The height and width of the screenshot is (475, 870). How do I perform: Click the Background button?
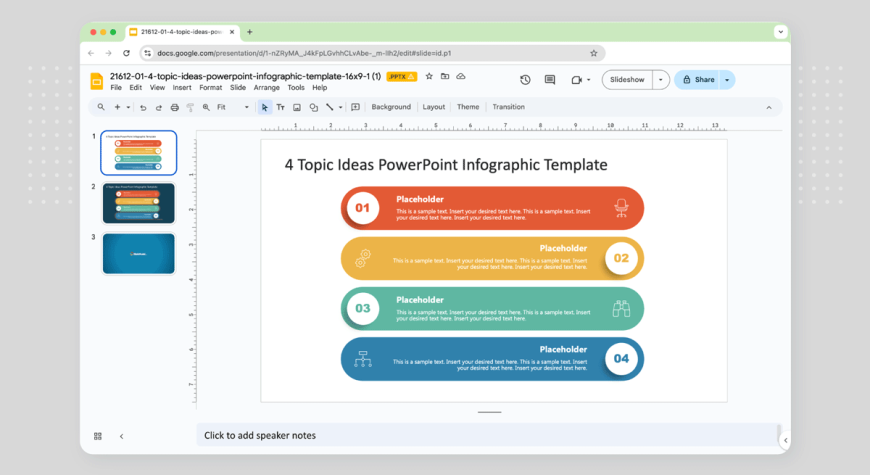coord(391,107)
